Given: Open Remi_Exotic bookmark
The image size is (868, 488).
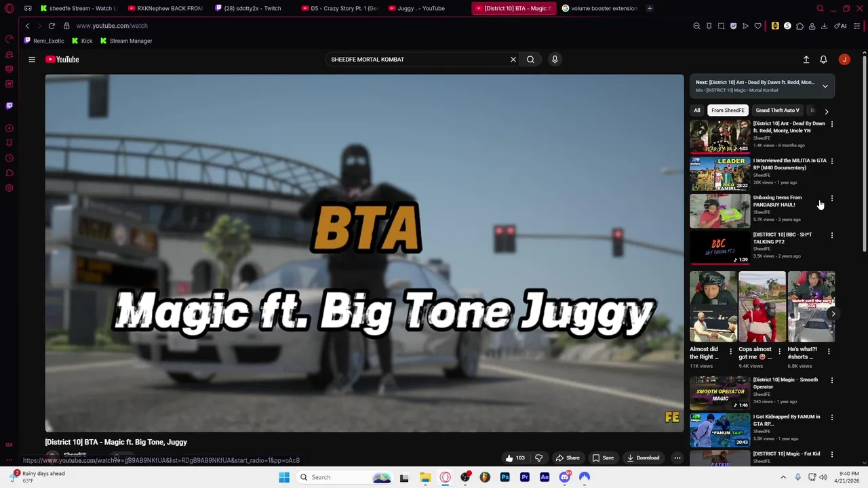Looking at the screenshot, I should [x=45, y=41].
